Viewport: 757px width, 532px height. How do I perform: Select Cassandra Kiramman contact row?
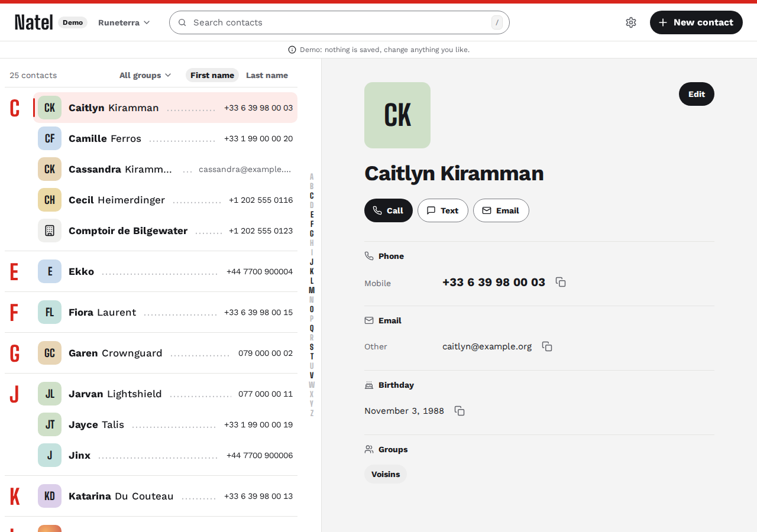(x=166, y=169)
